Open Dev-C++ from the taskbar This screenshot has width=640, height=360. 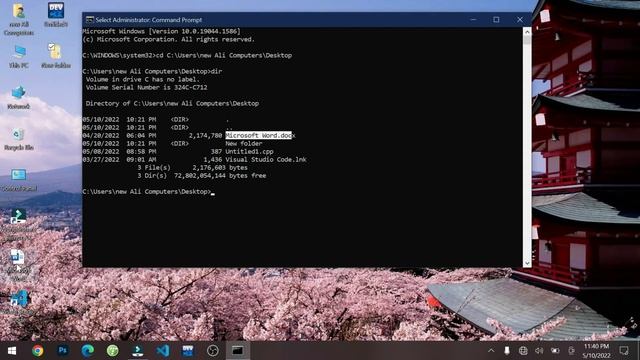tap(188, 351)
